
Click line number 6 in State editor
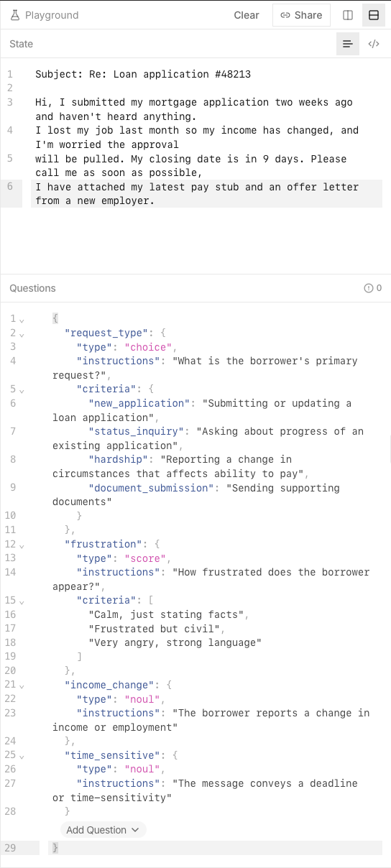(x=10, y=187)
